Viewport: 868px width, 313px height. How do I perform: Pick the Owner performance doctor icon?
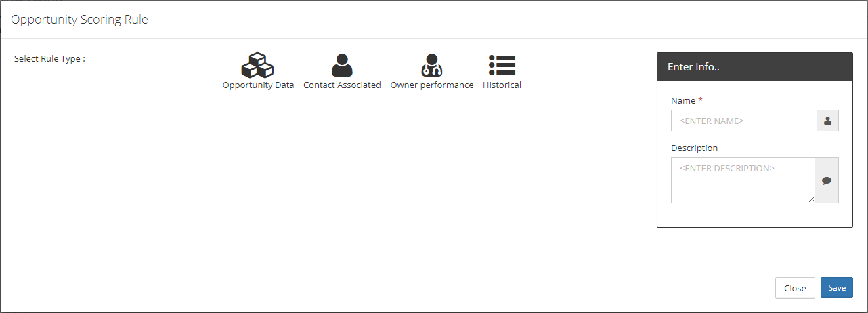432,65
